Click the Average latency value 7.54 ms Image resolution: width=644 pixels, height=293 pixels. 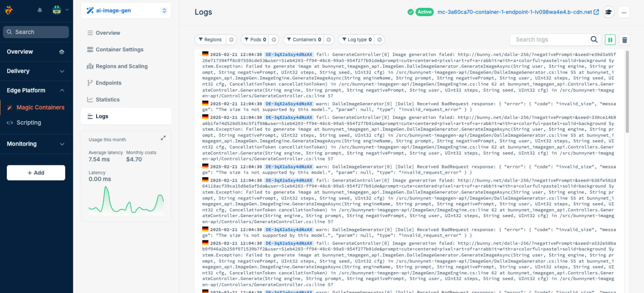click(99, 159)
